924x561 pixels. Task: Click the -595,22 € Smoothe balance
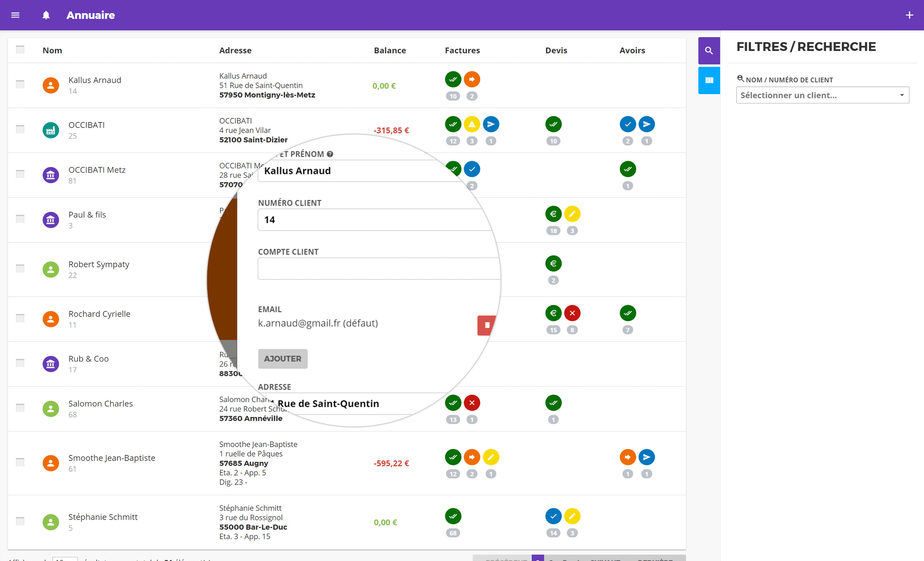click(x=391, y=463)
